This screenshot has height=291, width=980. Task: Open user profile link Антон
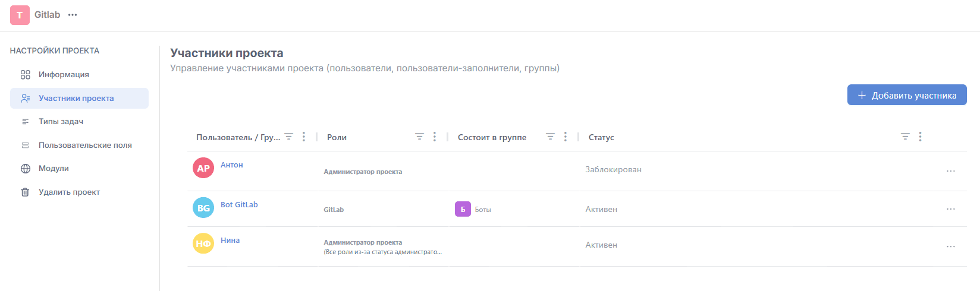[x=231, y=165]
